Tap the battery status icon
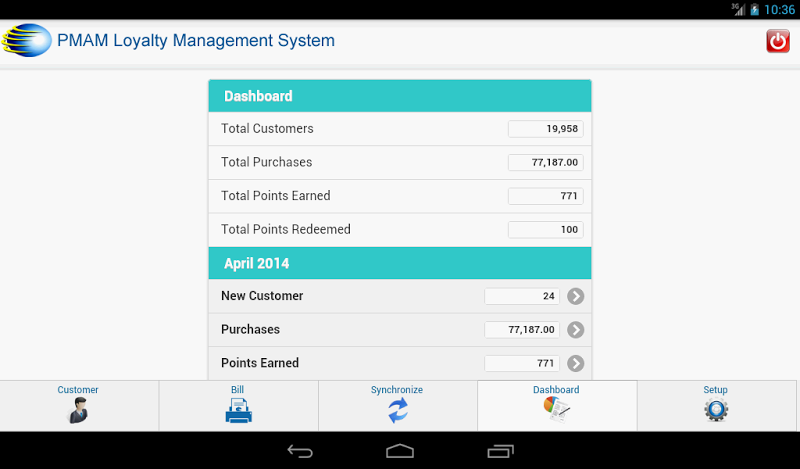Screen dimensions: 800x469 755,9
